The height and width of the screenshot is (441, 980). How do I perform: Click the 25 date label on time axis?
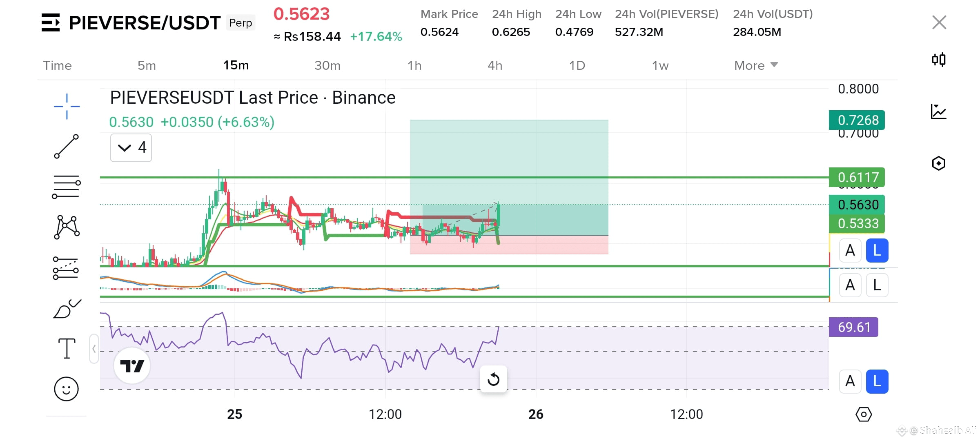235,414
